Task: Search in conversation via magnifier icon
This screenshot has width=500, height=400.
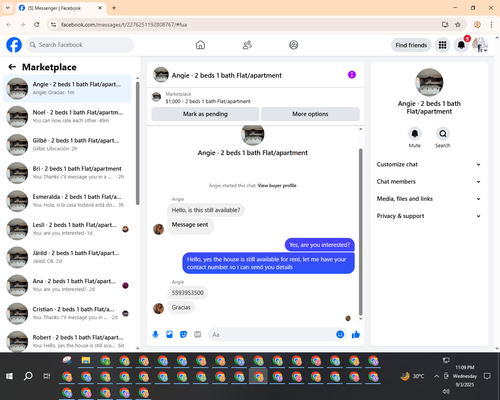Action: (443, 134)
